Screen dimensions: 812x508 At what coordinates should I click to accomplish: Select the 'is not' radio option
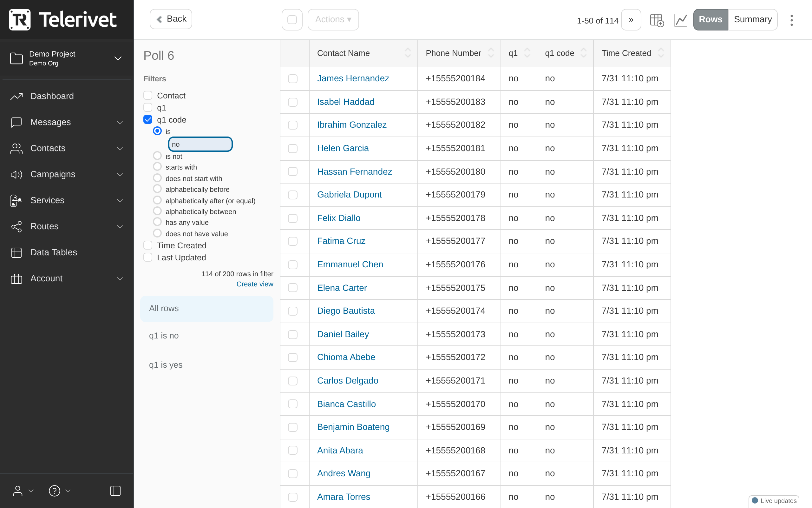click(157, 156)
